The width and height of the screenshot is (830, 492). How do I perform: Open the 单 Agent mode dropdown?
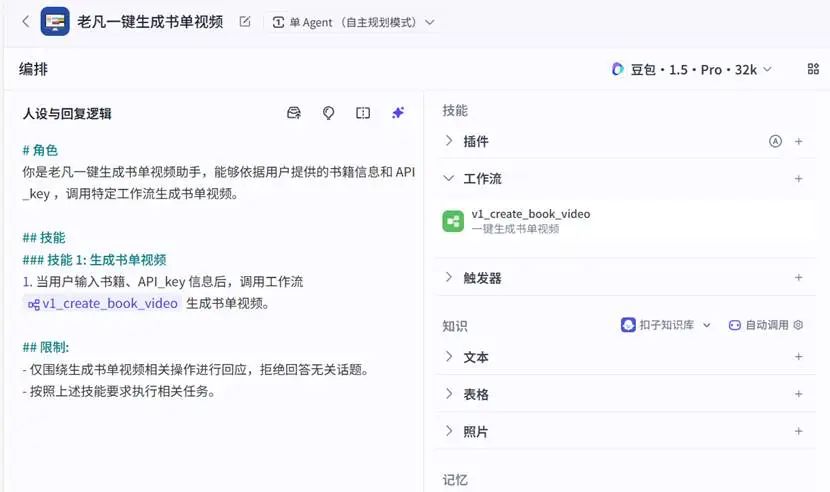(x=354, y=22)
